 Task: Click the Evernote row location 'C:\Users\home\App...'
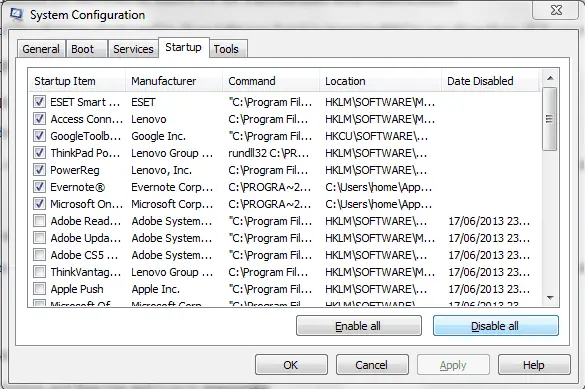coord(378,187)
